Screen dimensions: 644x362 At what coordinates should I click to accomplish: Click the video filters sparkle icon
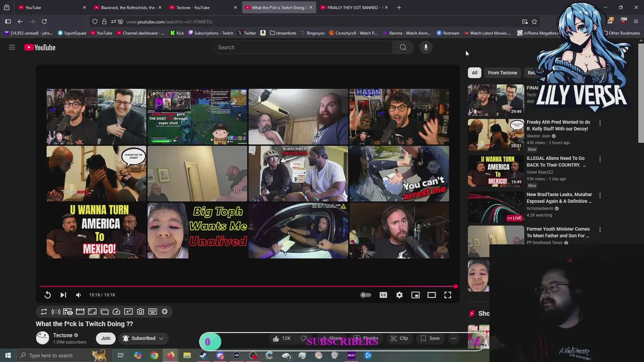pyautogui.click(x=128, y=312)
